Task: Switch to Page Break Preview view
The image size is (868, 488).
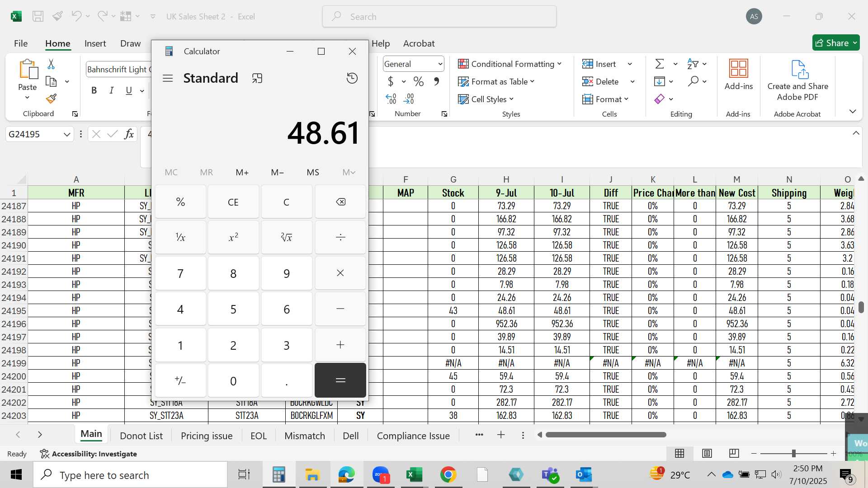Action: [x=734, y=453]
